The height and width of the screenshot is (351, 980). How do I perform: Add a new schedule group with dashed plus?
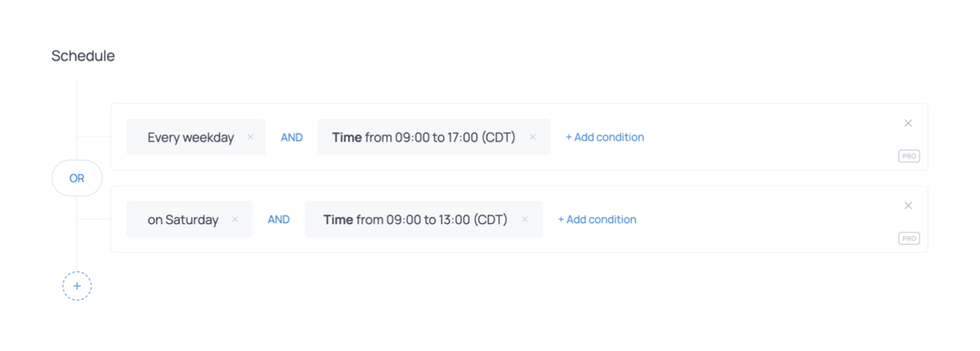pos(77,286)
